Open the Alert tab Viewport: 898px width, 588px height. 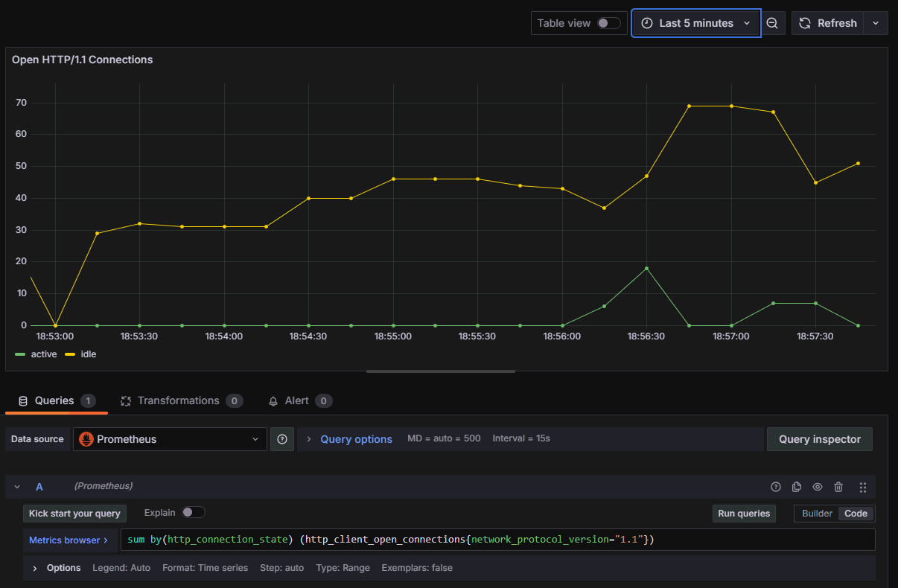click(x=300, y=400)
